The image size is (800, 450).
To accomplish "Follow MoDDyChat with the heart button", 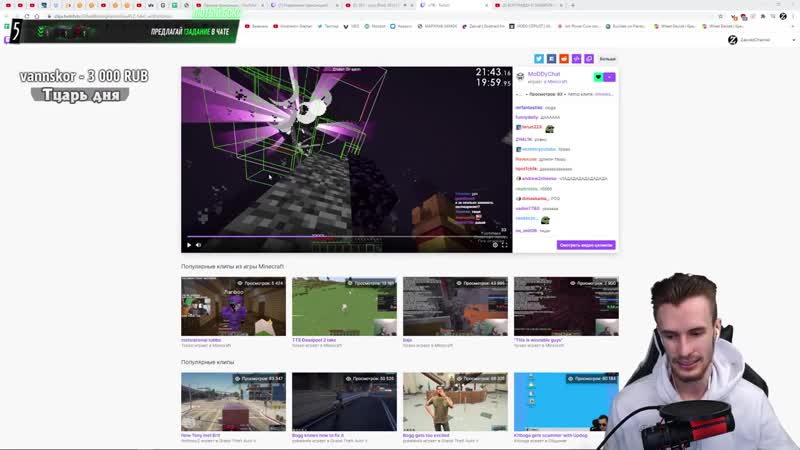I will (x=598, y=77).
